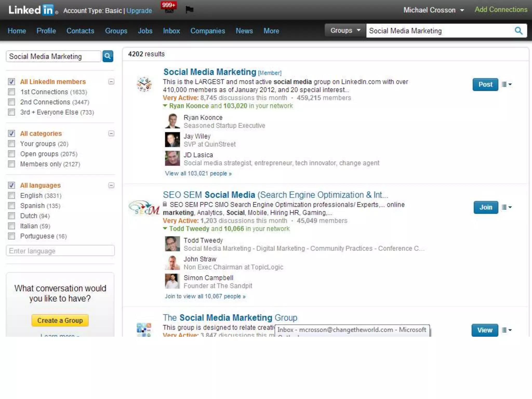532x399 pixels.
Task: Click the black flag notifications icon
Action: [189, 10]
